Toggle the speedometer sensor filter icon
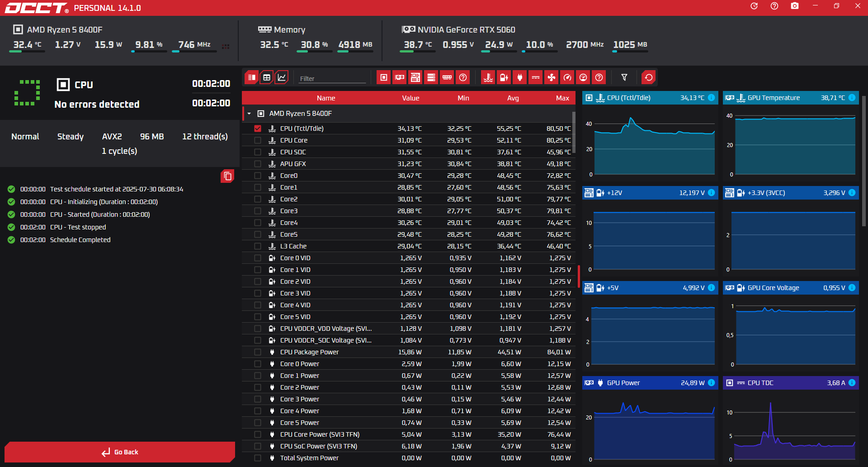Screen dimensions: 868x467 pos(567,77)
